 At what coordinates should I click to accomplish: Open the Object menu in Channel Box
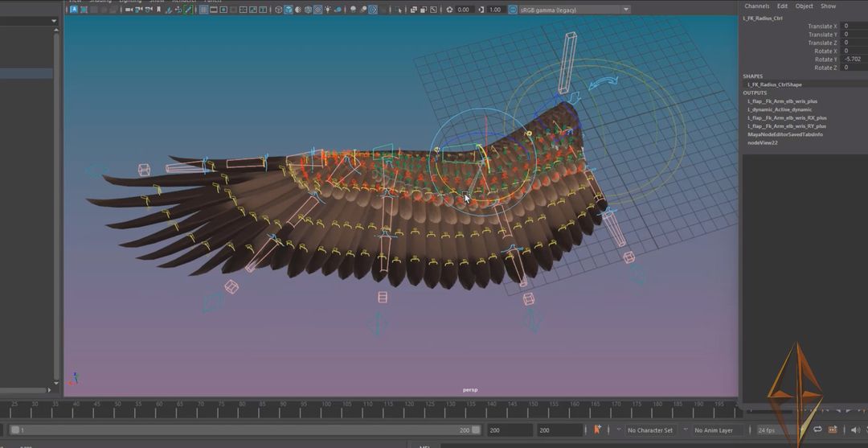point(804,6)
